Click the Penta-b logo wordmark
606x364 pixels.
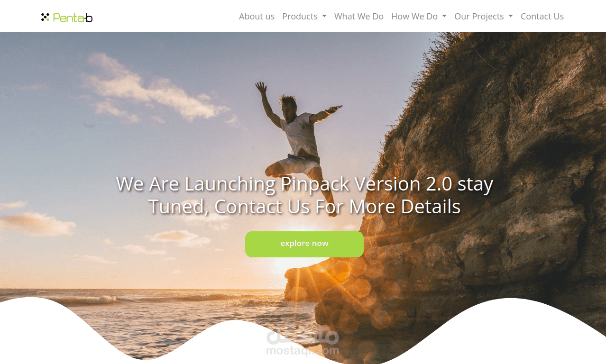pos(73,18)
